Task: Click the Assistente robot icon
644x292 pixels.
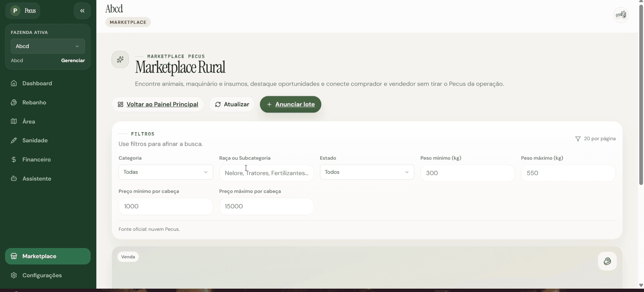Action: (x=14, y=179)
